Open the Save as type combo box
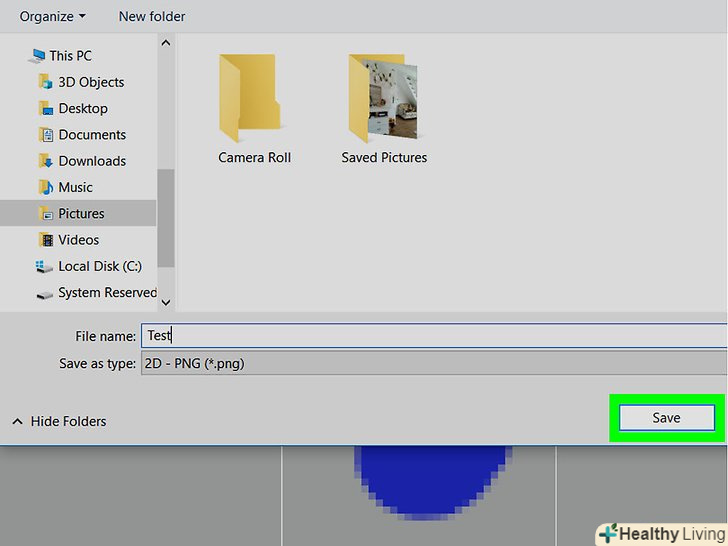The height and width of the screenshot is (546, 728). (x=434, y=363)
